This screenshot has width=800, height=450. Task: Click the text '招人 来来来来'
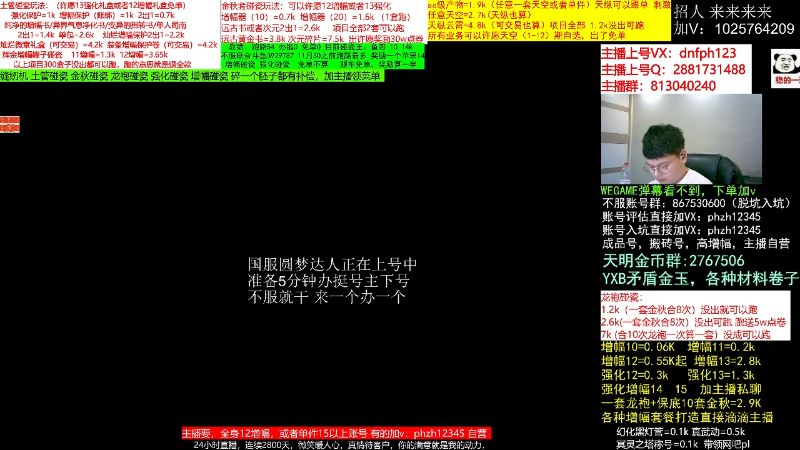722,12
